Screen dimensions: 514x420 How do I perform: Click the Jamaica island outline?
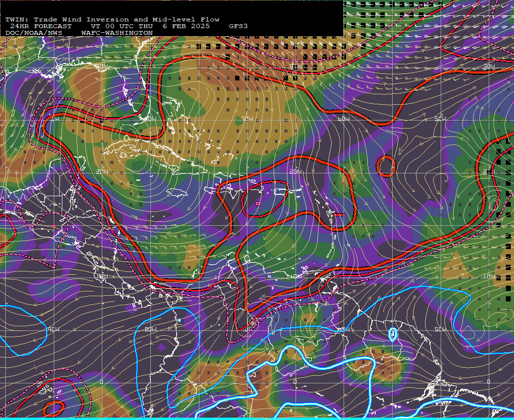click(x=177, y=192)
